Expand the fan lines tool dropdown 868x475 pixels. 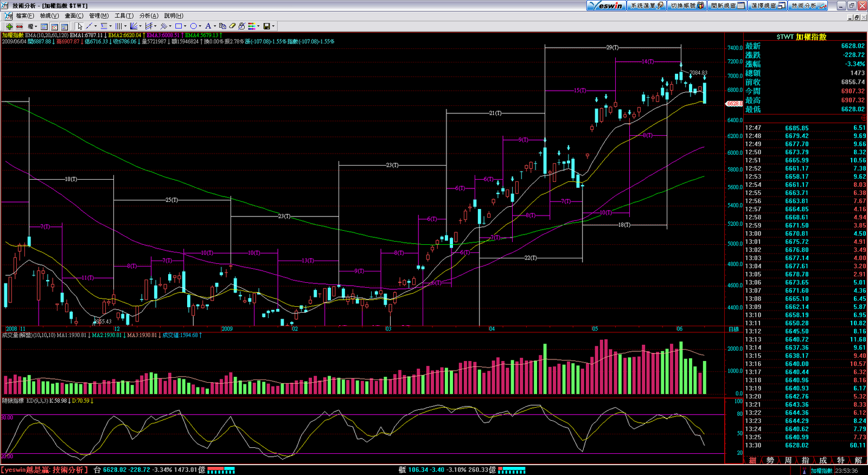pyautogui.click(x=140, y=26)
